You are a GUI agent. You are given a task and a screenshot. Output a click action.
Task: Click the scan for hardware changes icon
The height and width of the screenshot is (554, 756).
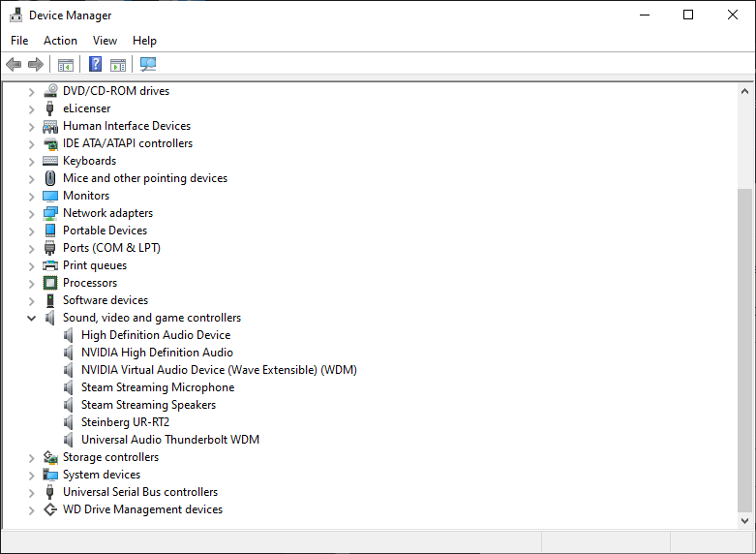click(148, 64)
